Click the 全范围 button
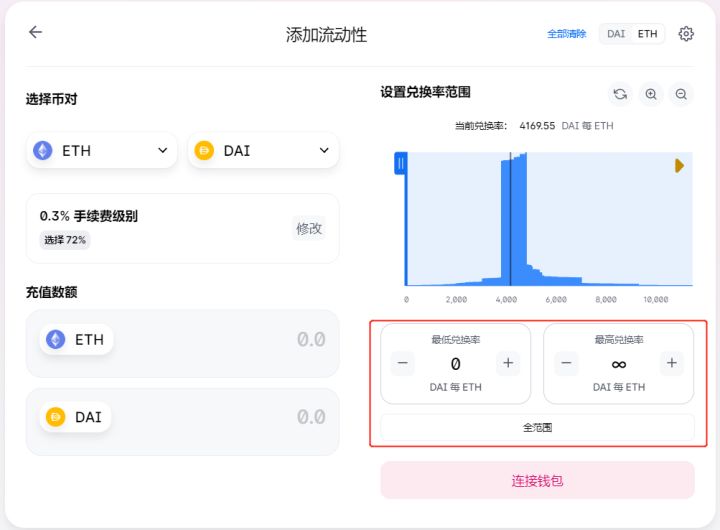Screen dimensions: 720x530 pyautogui.click(x=537, y=428)
